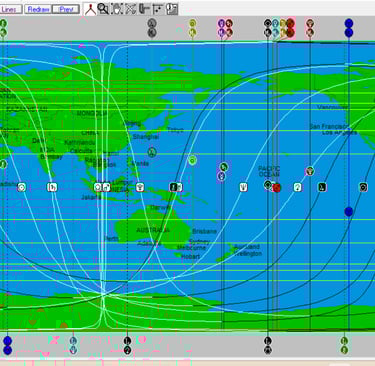Click the upper solid blue marker in the bottom band
Screen dimensions: 375x366
point(7,341)
